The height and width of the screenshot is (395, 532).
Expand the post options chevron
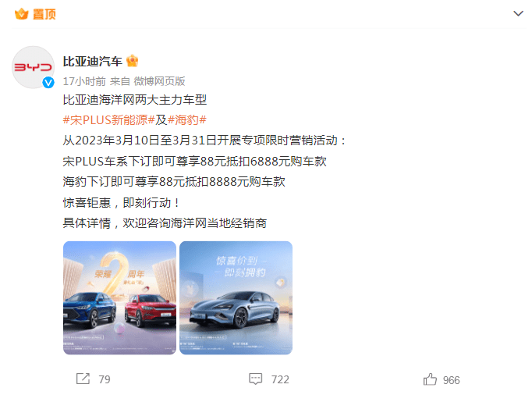tap(518, 13)
